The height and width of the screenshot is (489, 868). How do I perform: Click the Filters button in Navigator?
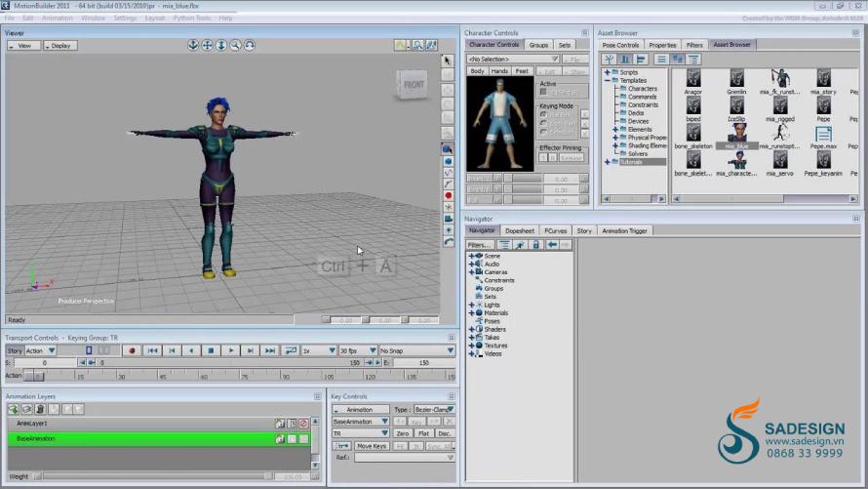click(x=479, y=245)
